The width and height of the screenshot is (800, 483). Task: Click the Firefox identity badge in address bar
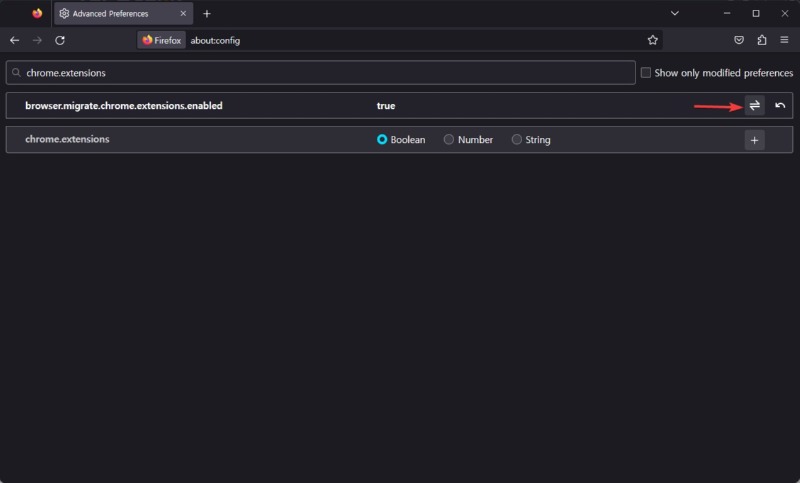[x=162, y=40]
